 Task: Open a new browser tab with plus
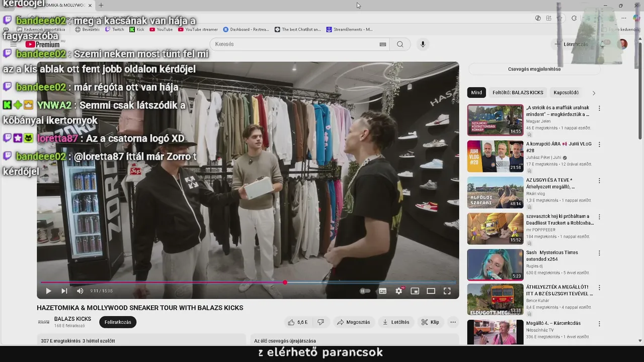tap(101, 6)
